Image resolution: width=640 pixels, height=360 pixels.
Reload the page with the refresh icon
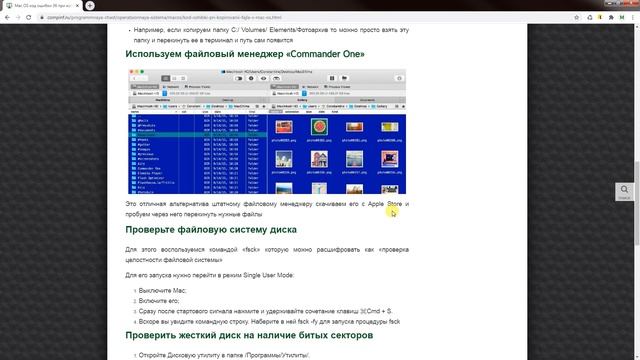click(x=29, y=18)
